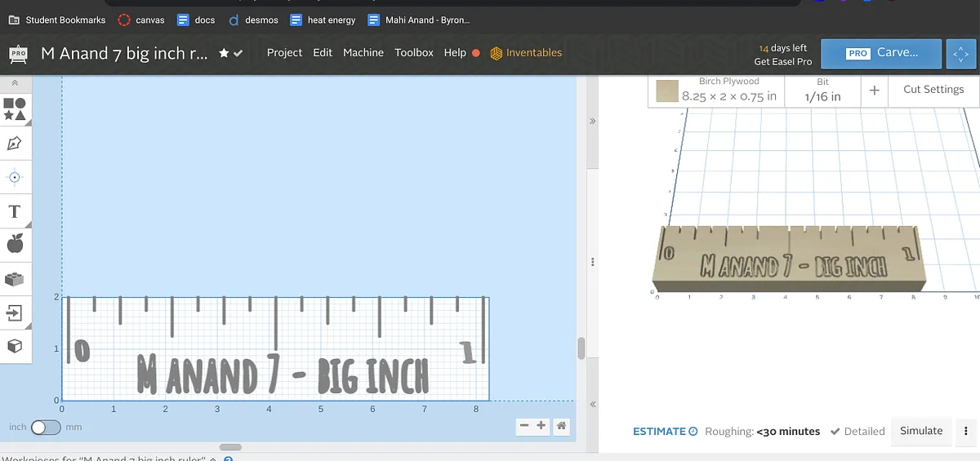Viewport: 980px width, 461px height.
Task: Open the Machine menu
Action: pos(363,53)
